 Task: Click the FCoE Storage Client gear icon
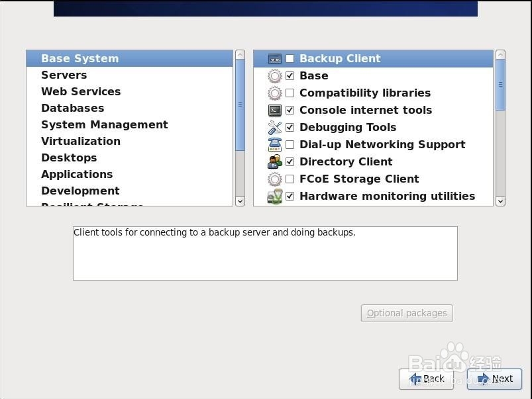[x=275, y=179]
